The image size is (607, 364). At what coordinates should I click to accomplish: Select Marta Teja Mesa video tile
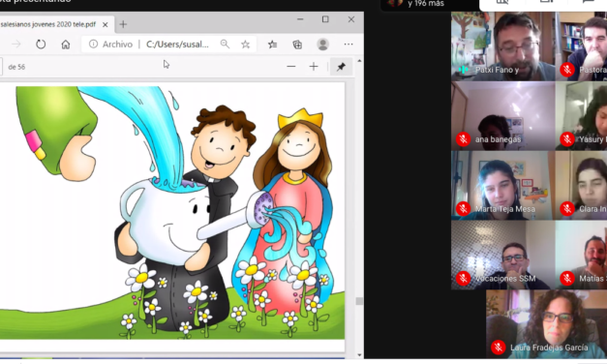point(502,186)
